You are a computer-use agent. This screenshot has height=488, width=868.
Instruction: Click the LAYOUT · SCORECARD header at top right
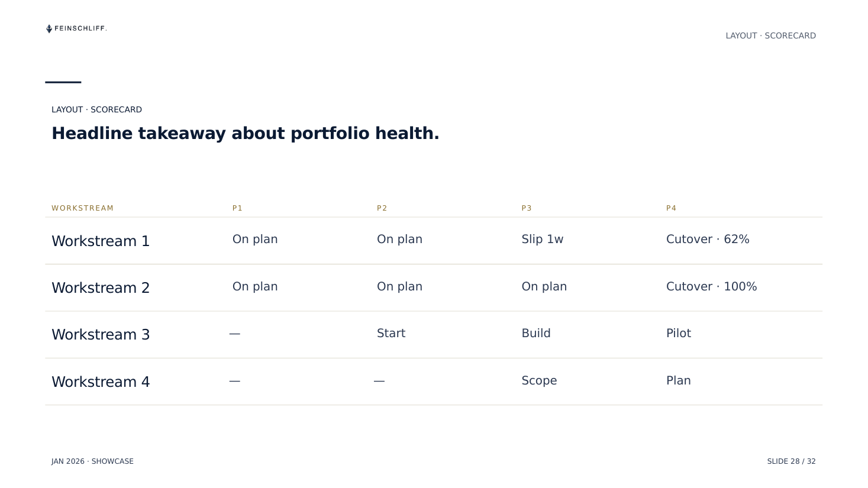[770, 35]
